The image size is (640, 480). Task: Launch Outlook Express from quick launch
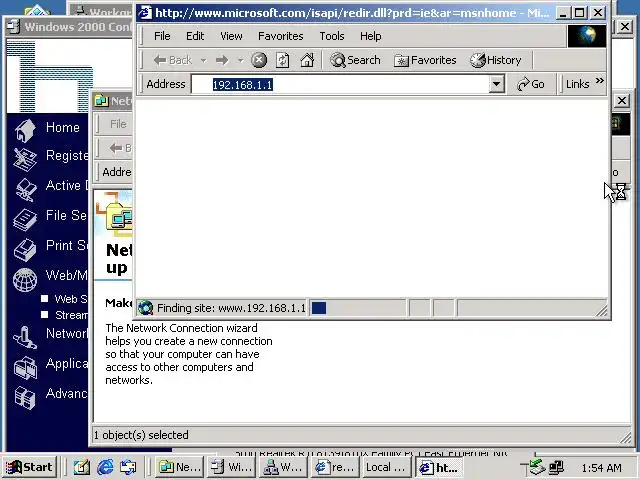(x=128, y=467)
